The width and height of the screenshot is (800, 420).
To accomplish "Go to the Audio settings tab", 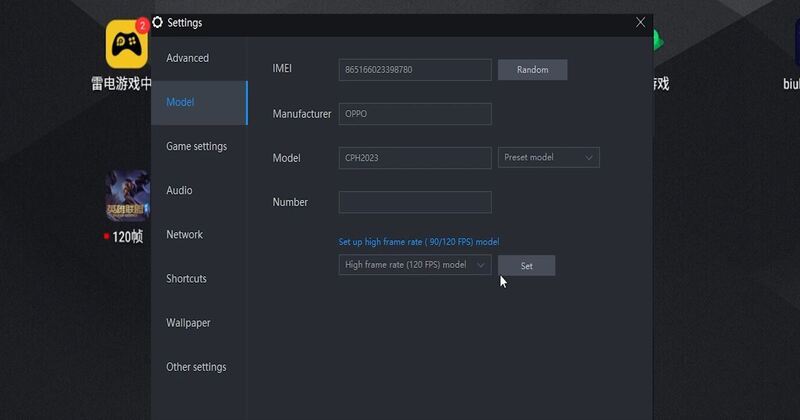I will click(179, 190).
